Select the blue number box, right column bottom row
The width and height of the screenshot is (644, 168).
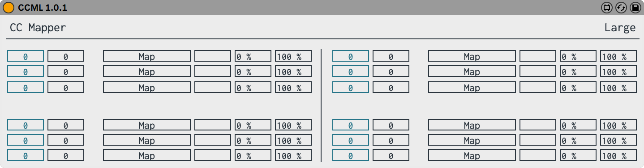pos(351,155)
